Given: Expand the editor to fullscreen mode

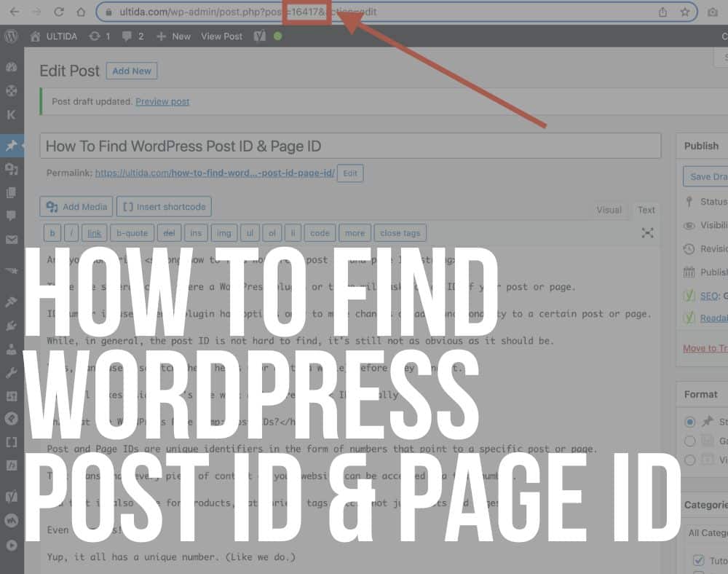Looking at the screenshot, I should point(647,233).
